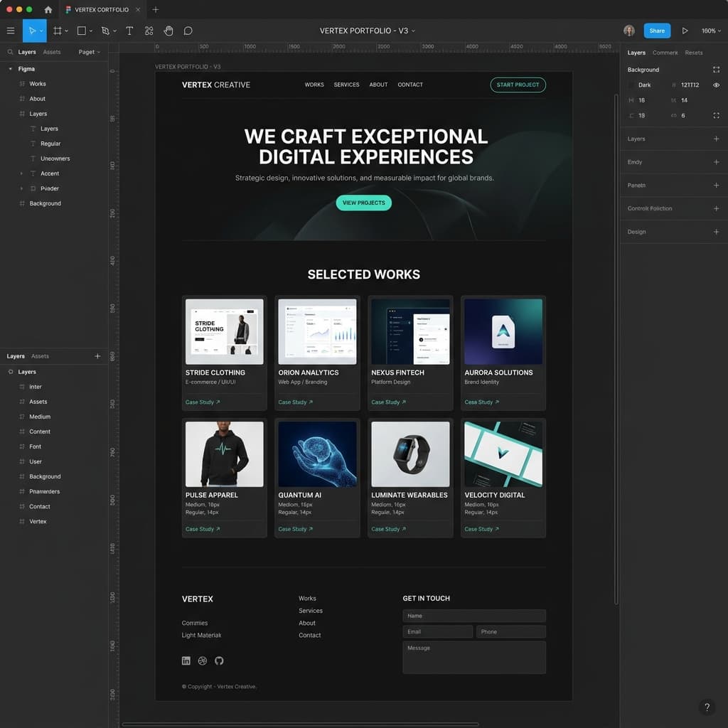This screenshot has height=728, width=728.
Task: Select the Uneowners text layer
Action: coord(55,159)
